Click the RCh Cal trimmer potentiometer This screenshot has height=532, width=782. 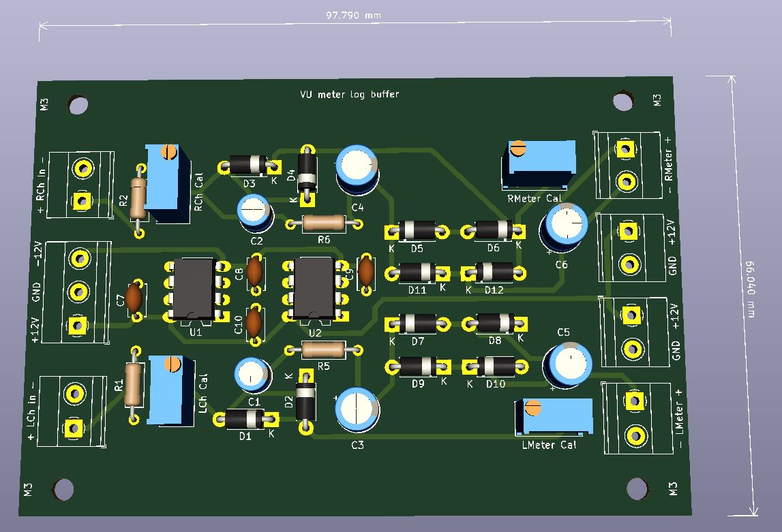(x=168, y=183)
